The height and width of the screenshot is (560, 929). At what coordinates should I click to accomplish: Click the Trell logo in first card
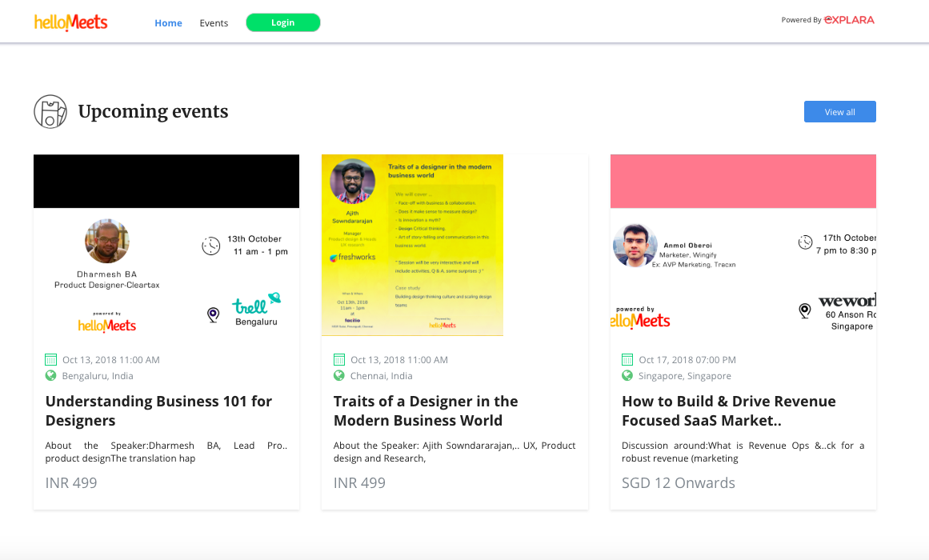click(256, 304)
